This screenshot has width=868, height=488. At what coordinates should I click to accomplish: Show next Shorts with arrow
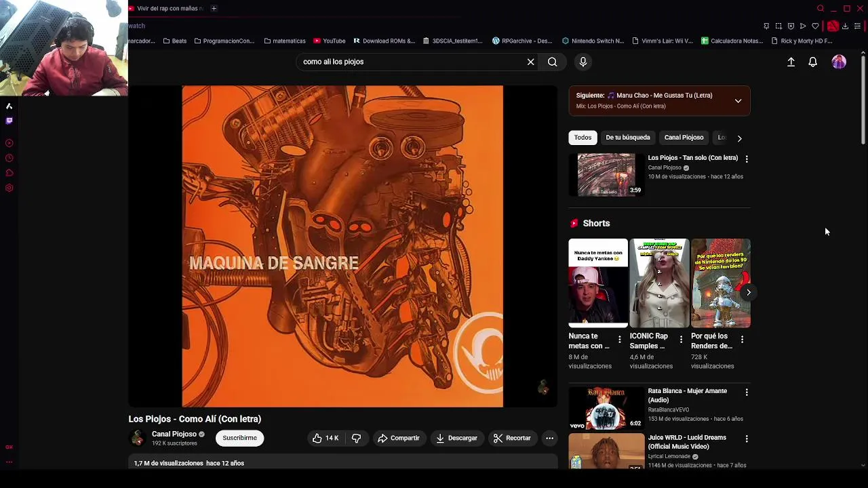click(x=748, y=292)
